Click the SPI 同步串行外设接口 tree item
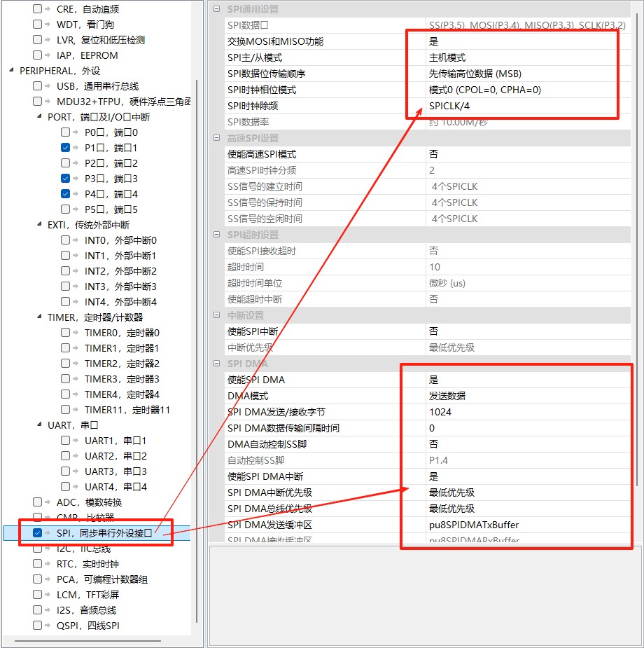Viewport: 644px width, 648px height. pyautogui.click(x=104, y=532)
